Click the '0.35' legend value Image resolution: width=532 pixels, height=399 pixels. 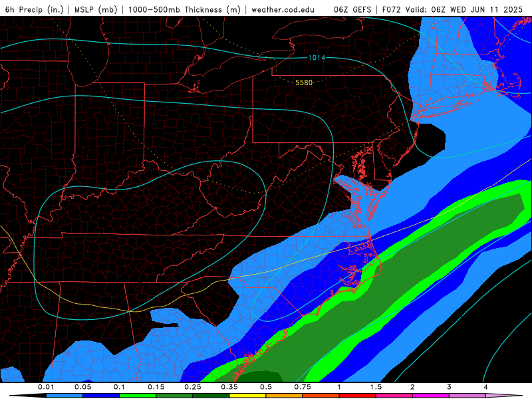pos(229,387)
